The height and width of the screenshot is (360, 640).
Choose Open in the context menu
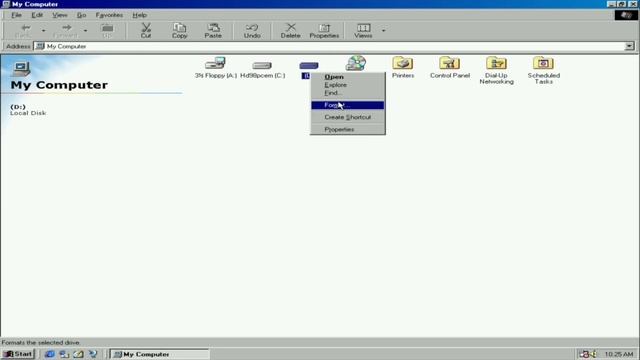click(x=347, y=77)
